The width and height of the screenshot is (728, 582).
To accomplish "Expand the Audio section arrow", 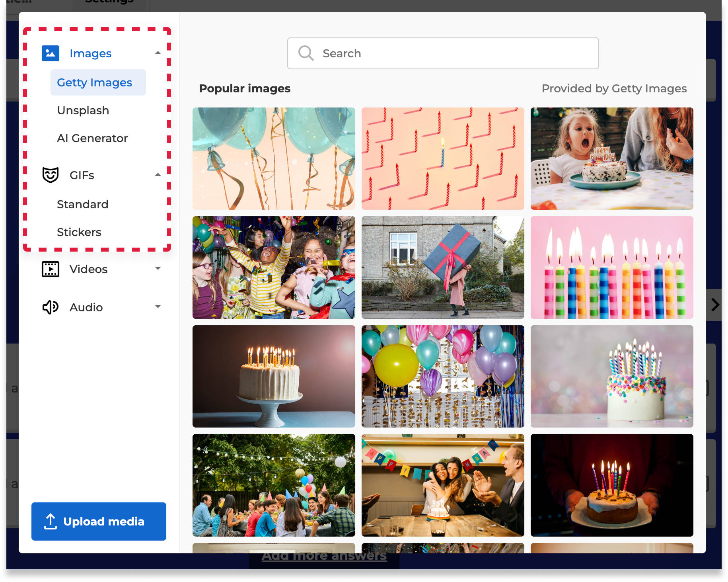I will 158,307.
